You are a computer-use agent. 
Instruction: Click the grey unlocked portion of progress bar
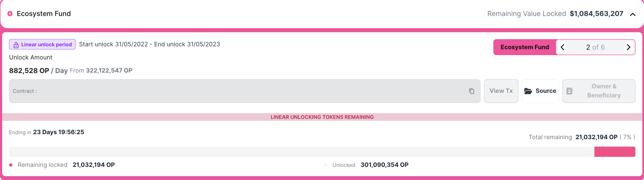tap(302, 152)
